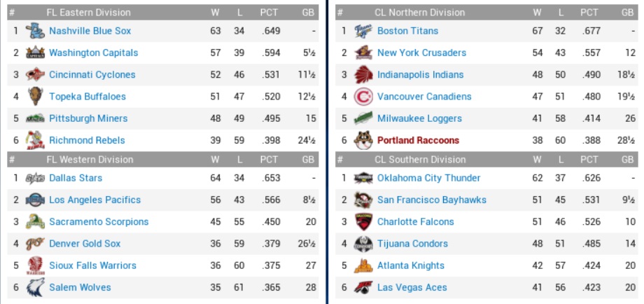Click the Vancouver Canadiens red C logo
The height and width of the screenshot is (304, 644).
(363, 96)
